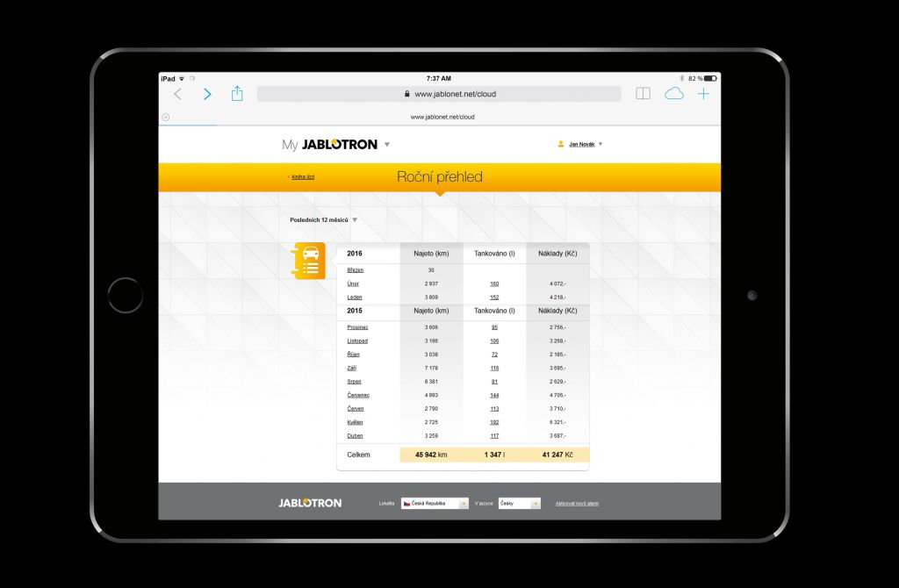Tap the Safari forward arrow
The image size is (899, 588).
(207, 94)
